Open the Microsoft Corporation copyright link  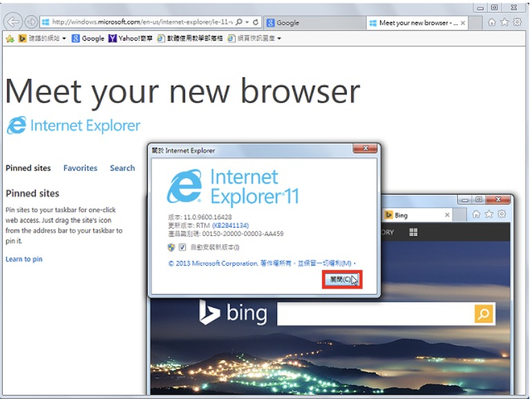pos(262,264)
